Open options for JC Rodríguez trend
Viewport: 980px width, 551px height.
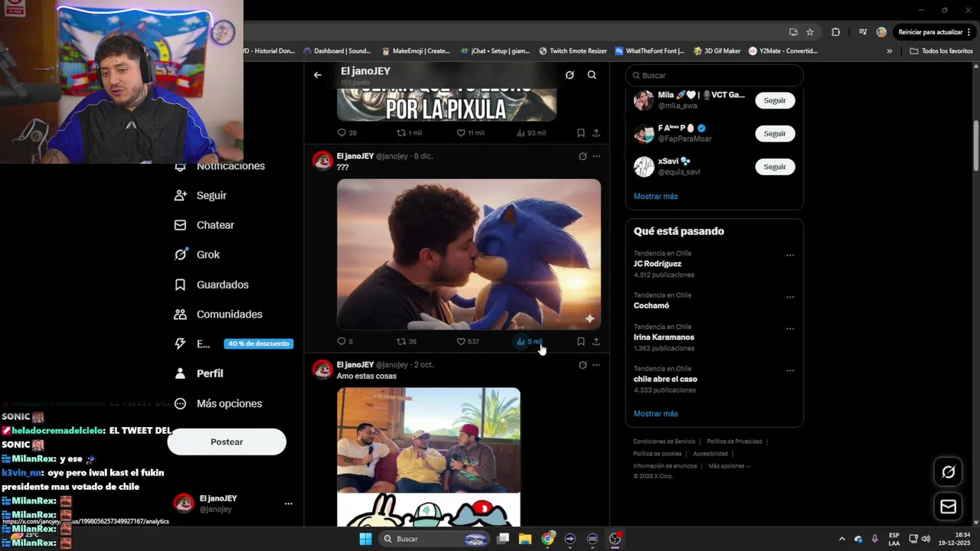790,256
